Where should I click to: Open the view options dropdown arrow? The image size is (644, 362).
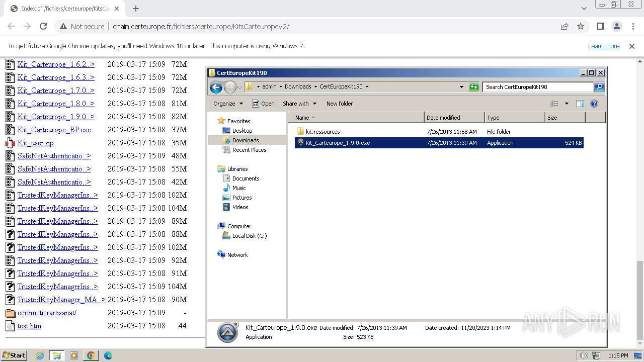coord(567,104)
